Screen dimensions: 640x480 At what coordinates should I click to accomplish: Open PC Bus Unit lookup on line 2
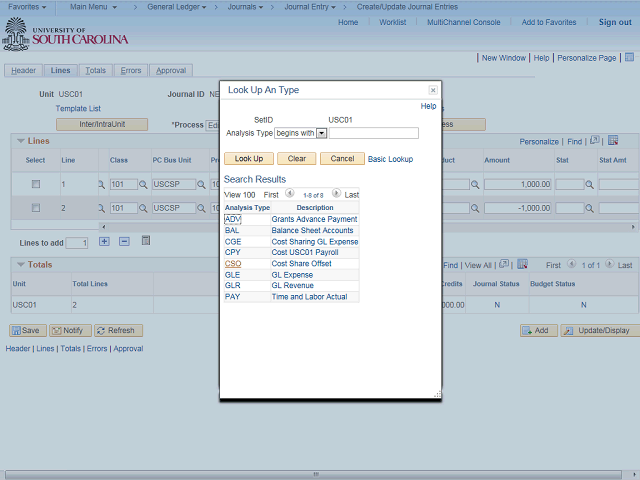click(201, 208)
